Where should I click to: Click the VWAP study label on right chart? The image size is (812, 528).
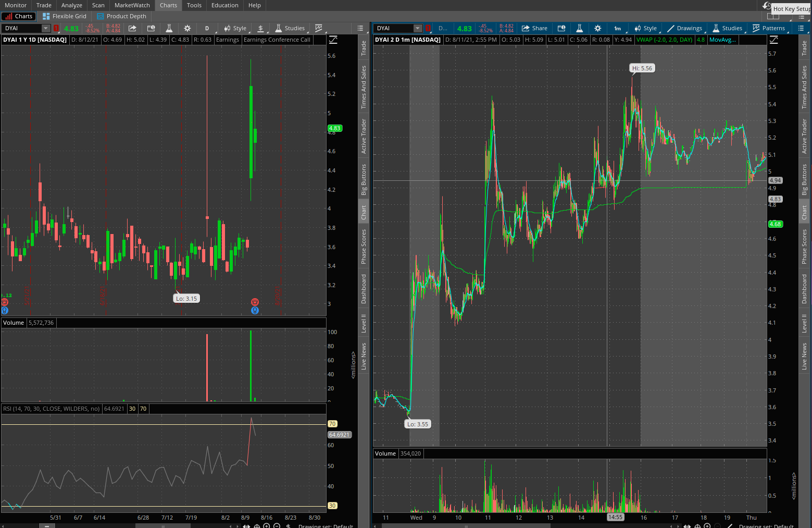click(x=664, y=40)
